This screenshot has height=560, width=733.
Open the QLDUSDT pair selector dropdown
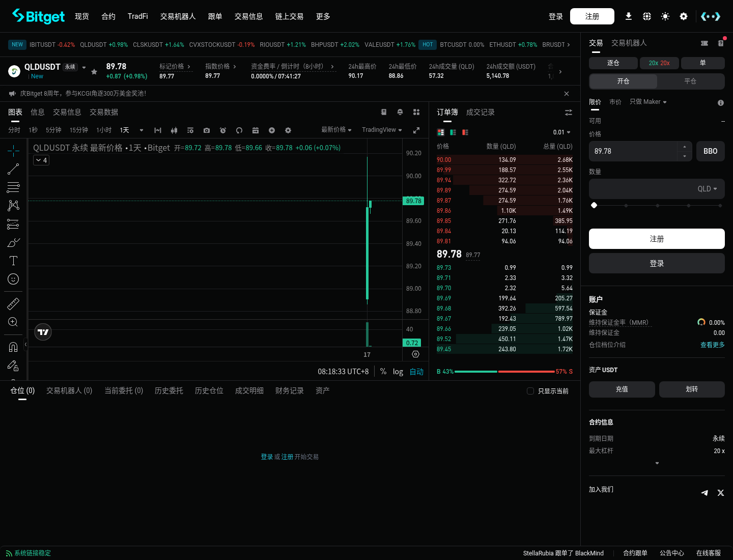click(84, 67)
